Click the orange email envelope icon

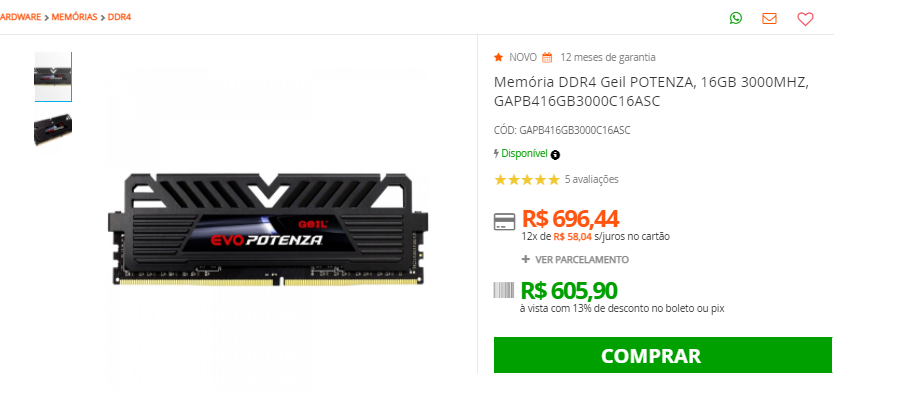pos(769,18)
